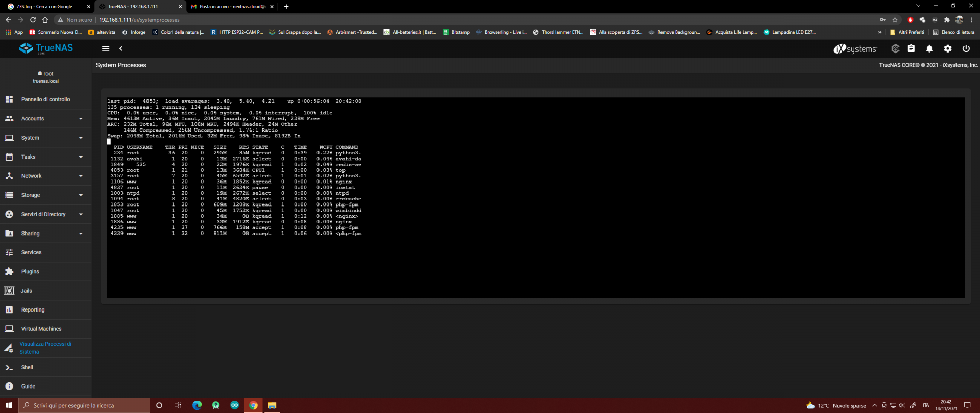Open Elenco di lettura reading list
Viewport: 980px width, 413px height.
[953, 32]
